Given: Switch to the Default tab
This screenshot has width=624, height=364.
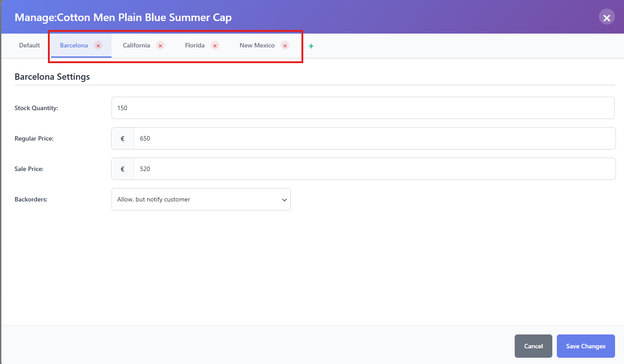Looking at the screenshot, I should (x=30, y=46).
